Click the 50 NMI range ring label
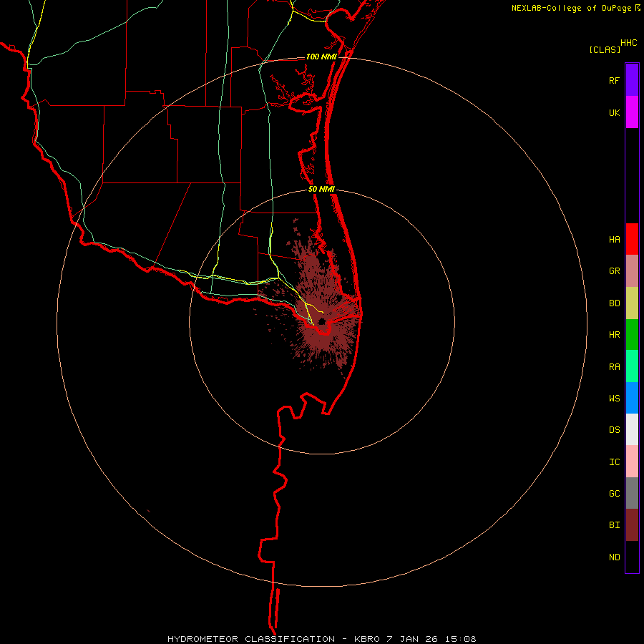This screenshot has width=644, height=644. [321, 189]
